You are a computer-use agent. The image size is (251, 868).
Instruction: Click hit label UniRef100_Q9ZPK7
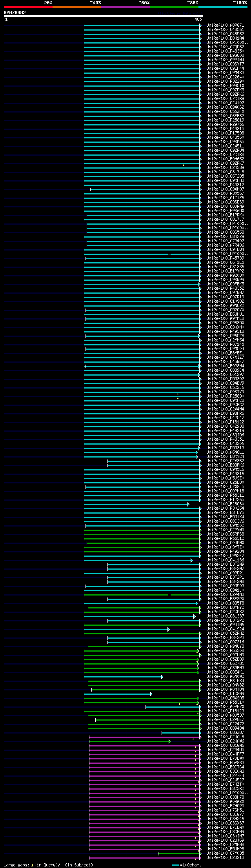point(225,163)
